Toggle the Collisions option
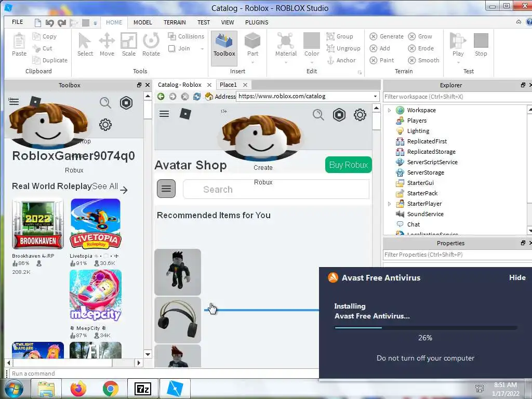Image resolution: width=532 pixels, height=399 pixels. 186,36
